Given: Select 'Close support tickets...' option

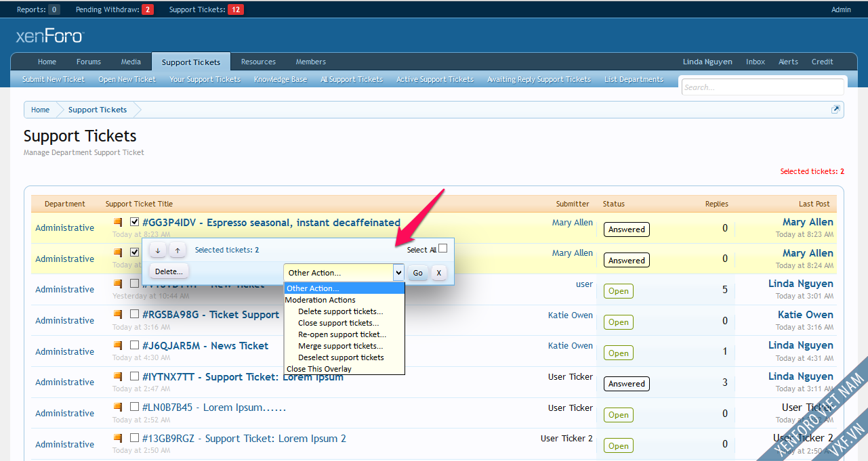Looking at the screenshot, I should click(338, 323).
